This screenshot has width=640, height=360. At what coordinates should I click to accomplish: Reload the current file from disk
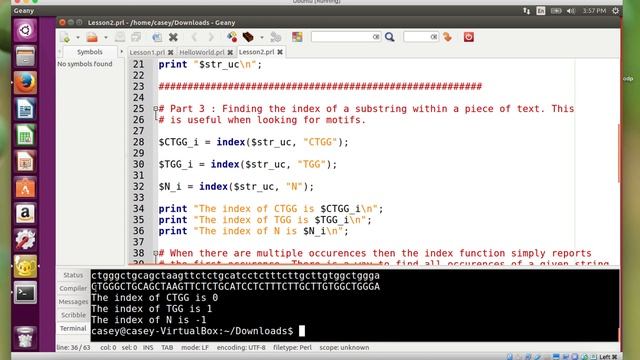pyautogui.click(x=157, y=37)
